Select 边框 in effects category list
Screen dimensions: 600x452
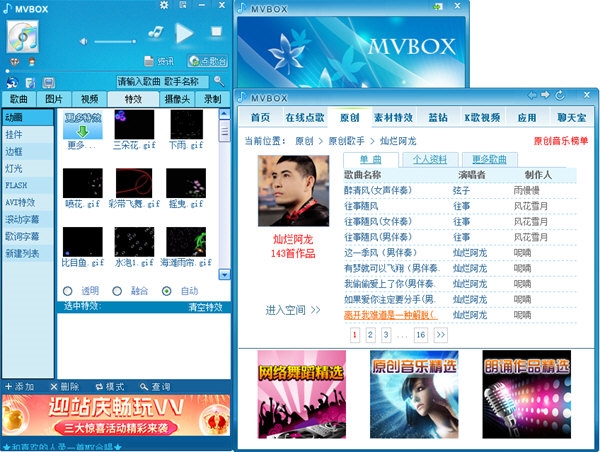[28, 152]
